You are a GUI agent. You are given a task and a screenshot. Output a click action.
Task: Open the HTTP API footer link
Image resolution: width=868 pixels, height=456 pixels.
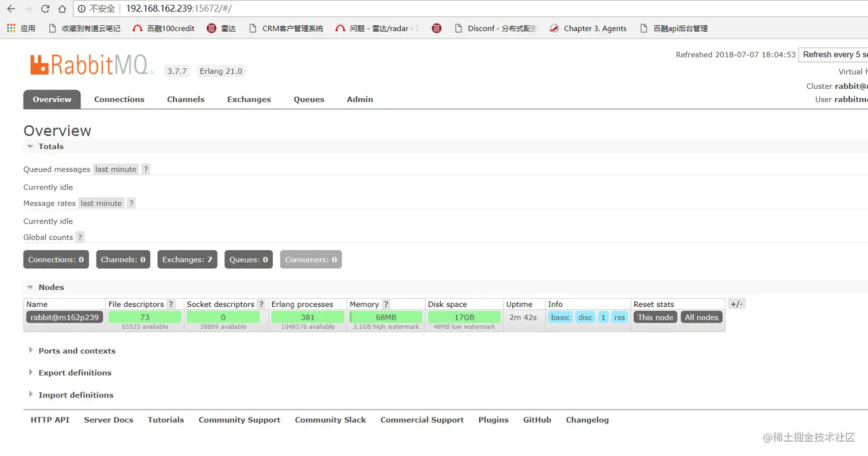pyautogui.click(x=50, y=420)
